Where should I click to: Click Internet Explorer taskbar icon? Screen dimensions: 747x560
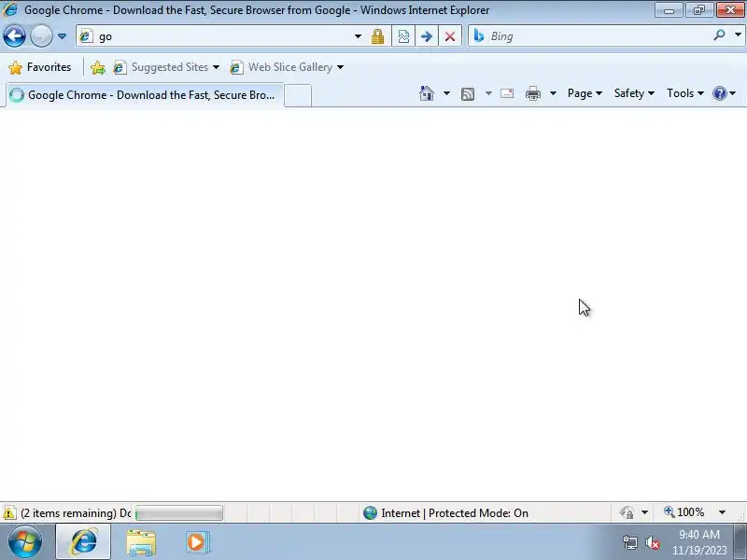point(83,542)
